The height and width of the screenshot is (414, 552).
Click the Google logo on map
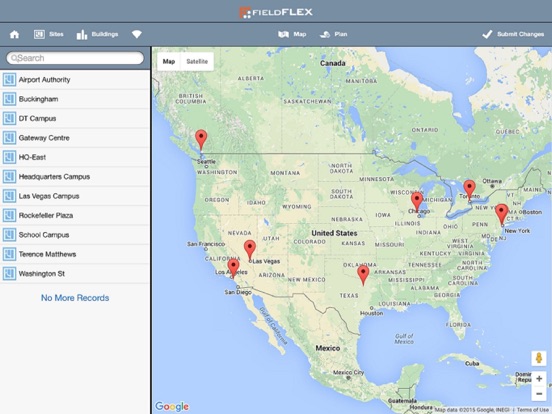pos(172,406)
